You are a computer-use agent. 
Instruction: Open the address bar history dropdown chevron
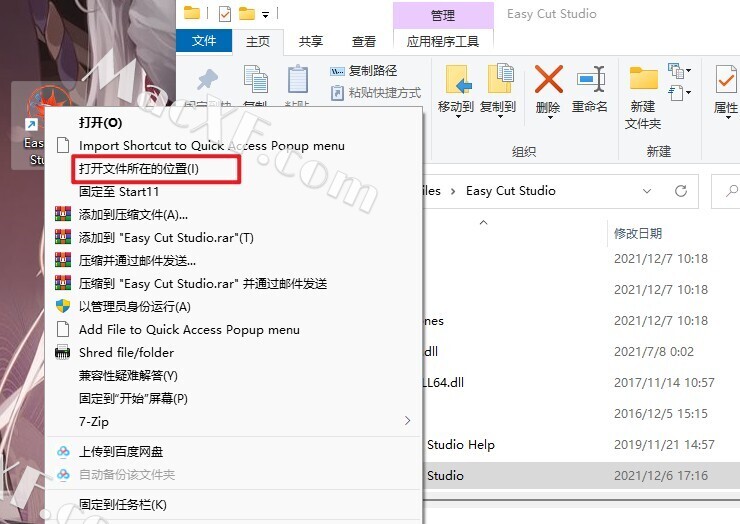point(647,191)
